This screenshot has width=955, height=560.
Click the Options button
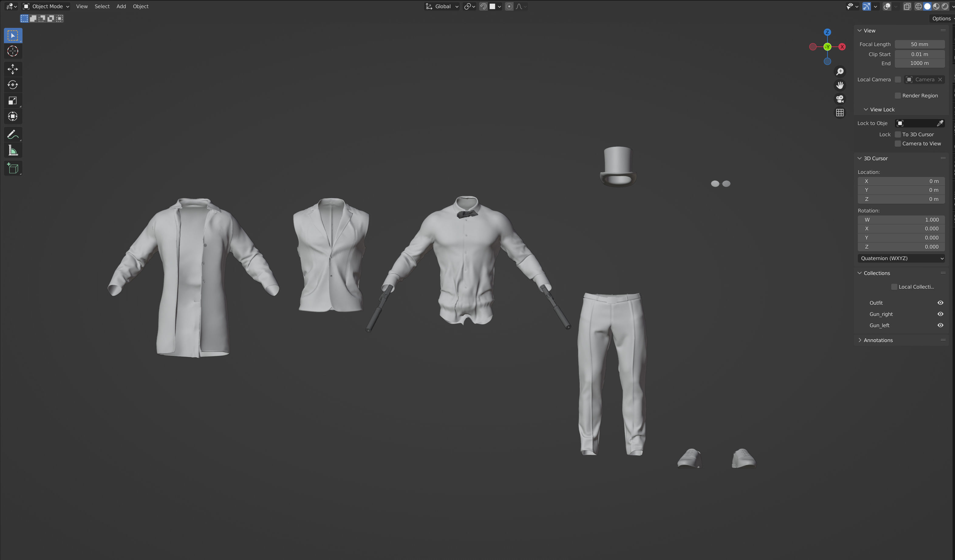pyautogui.click(x=941, y=19)
